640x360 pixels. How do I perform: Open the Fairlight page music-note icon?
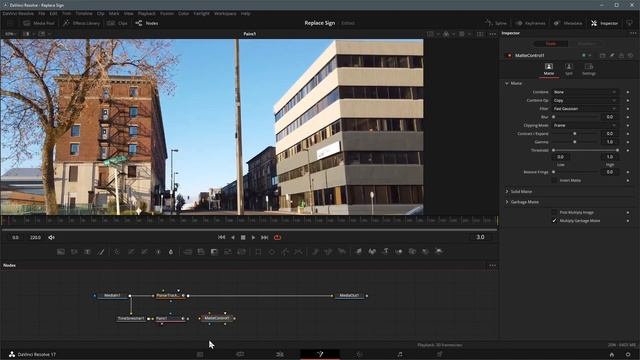click(400, 354)
